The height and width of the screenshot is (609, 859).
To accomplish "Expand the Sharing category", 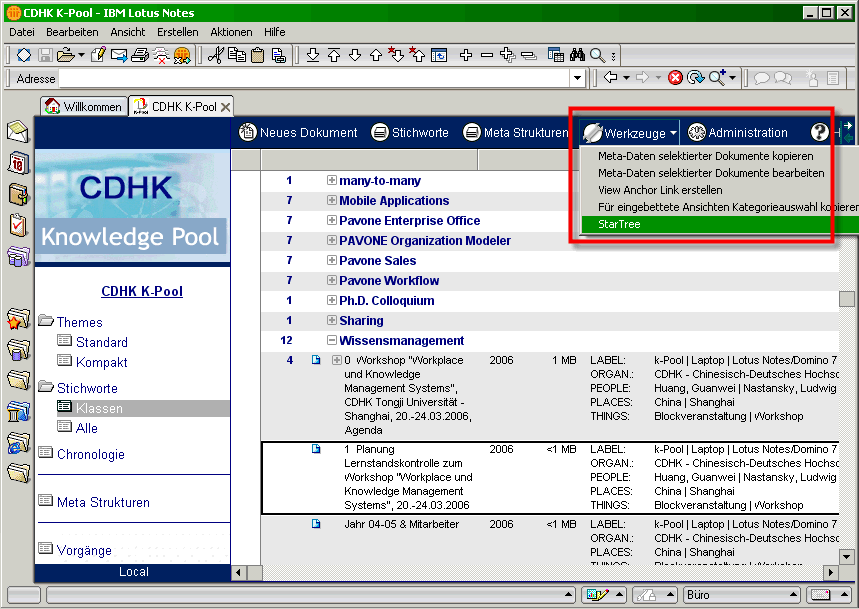I will click(331, 320).
